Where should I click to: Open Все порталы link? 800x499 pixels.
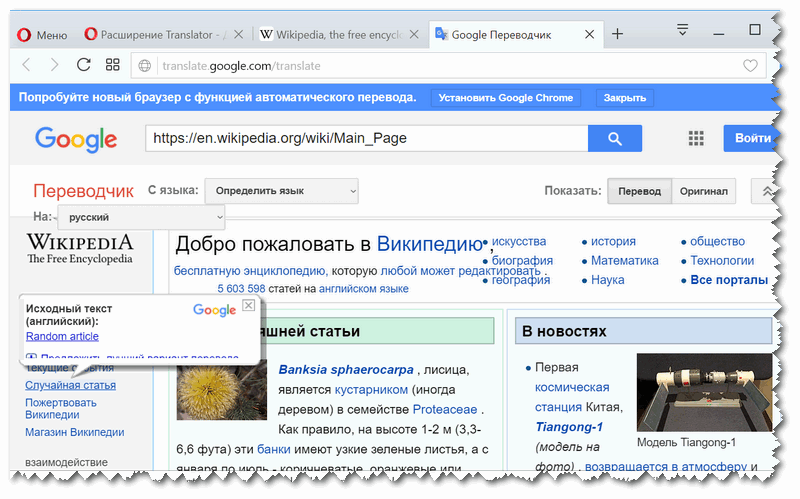tap(729, 280)
